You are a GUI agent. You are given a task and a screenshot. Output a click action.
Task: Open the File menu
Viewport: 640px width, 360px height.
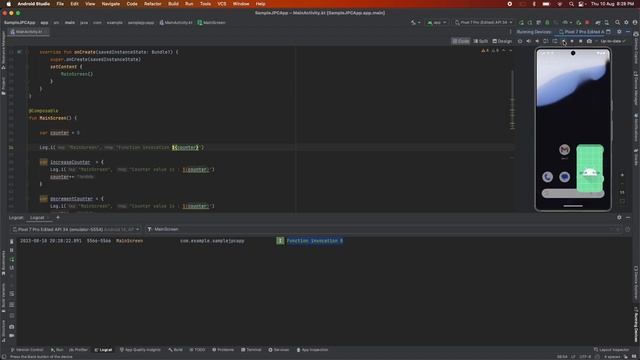60,4
